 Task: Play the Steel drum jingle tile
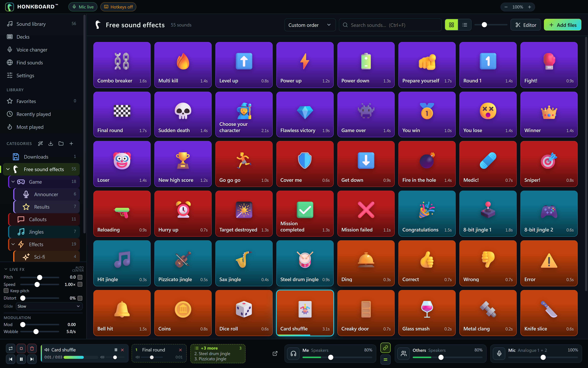(x=305, y=263)
